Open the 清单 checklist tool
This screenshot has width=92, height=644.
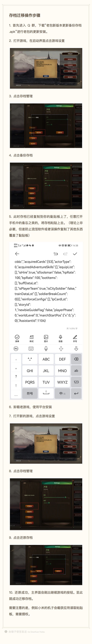coord(17,338)
